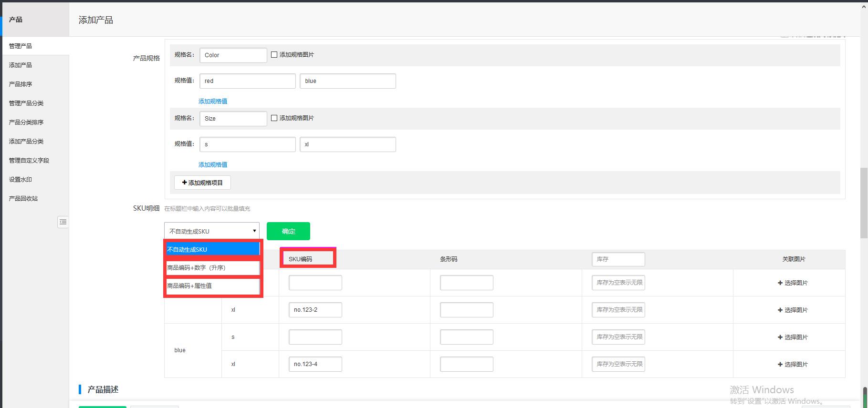Open the SKU generation mode dropdown

(x=211, y=231)
